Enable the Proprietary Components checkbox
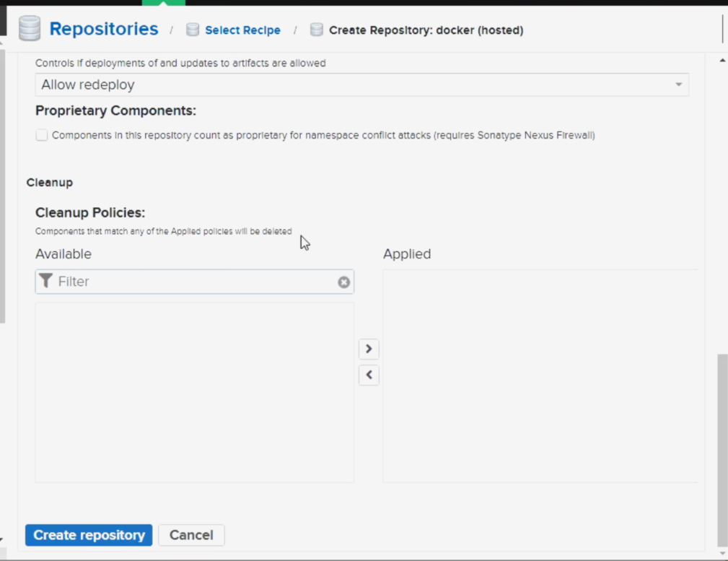 (x=42, y=135)
